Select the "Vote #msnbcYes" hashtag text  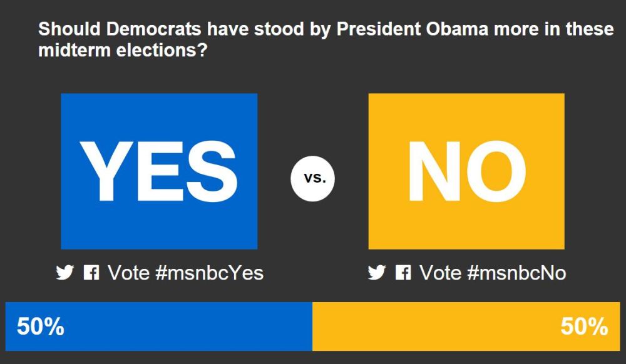pyautogui.click(x=185, y=273)
